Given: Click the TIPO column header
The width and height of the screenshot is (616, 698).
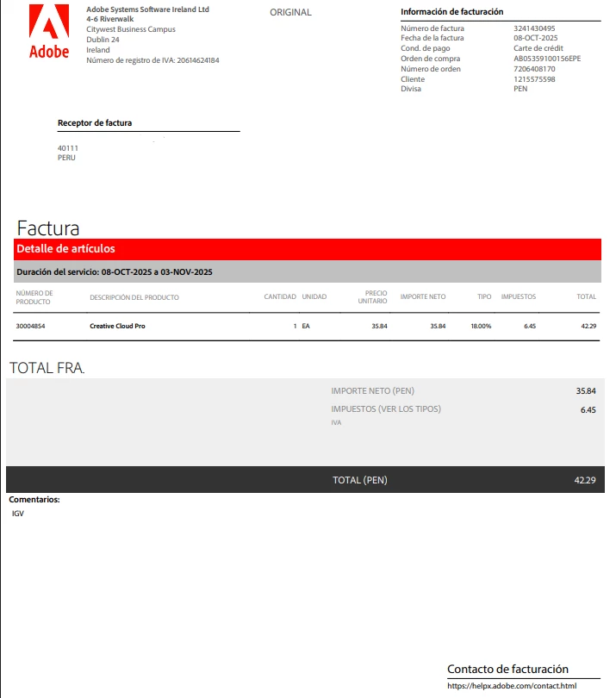Looking at the screenshot, I should [x=484, y=297].
